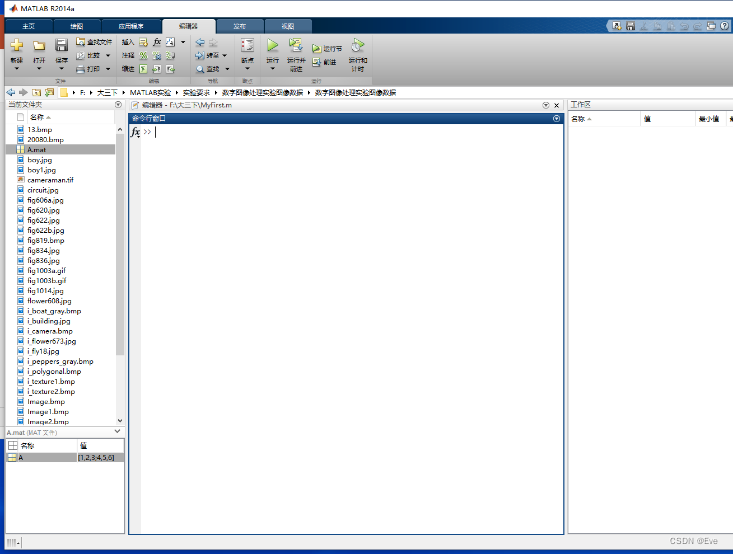The image size is (733, 554).
Task: Click the 大三下 breadcrumb folder
Action: point(107,93)
